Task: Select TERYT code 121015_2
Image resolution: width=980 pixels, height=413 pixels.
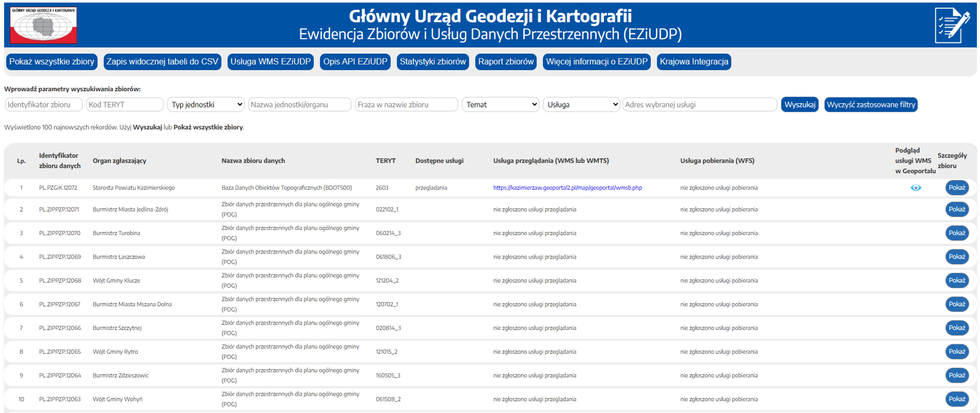Action: pyautogui.click(x=387, y=351)
